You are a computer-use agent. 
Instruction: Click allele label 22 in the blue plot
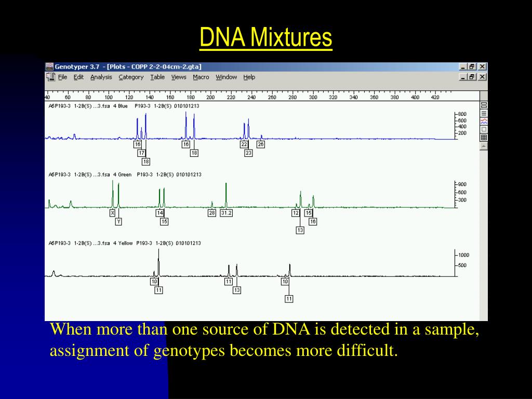coord(244,144)
